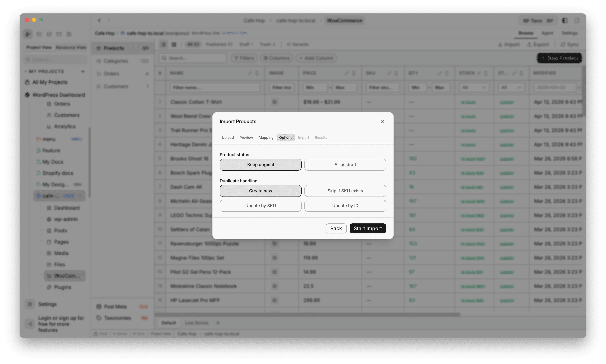Select Update by SKU duplicate handling
This screenshot has width=606, height=364.
pyautogui.click(x=260, y=206)
